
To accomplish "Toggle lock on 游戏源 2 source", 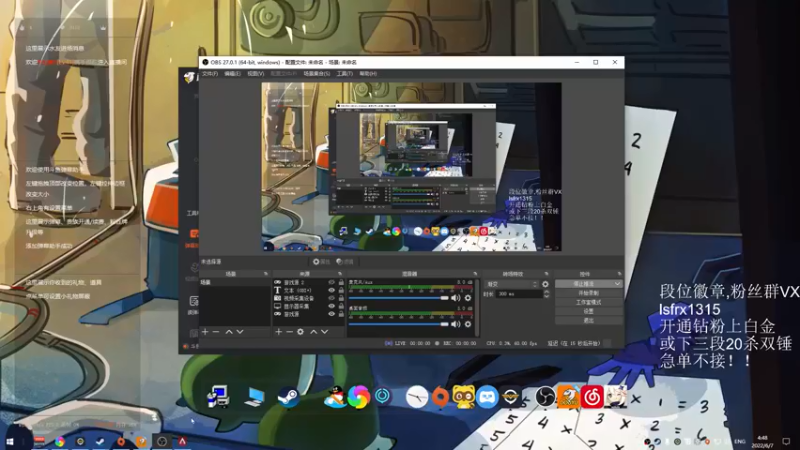I will click(341, 282).
